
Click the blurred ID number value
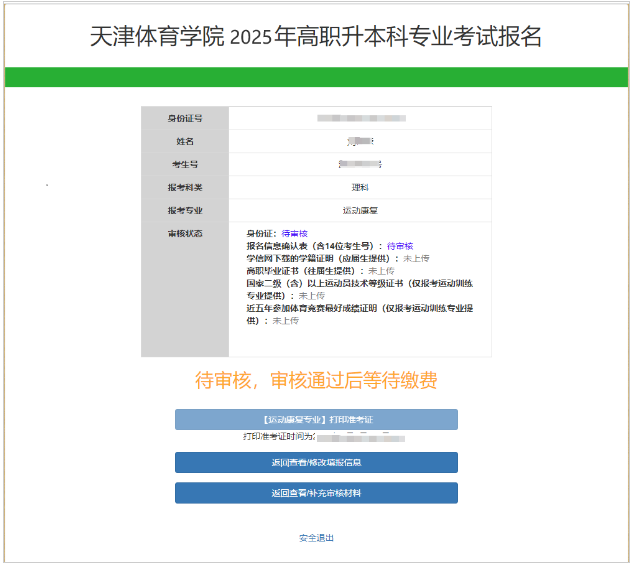pos(364,119)
